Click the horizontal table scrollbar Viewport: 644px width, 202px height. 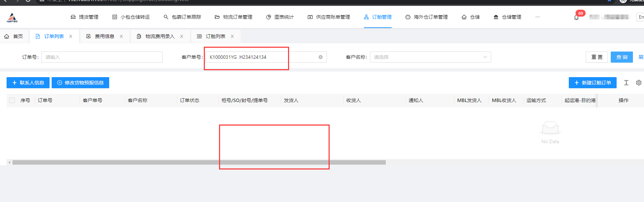pos(199,162)
